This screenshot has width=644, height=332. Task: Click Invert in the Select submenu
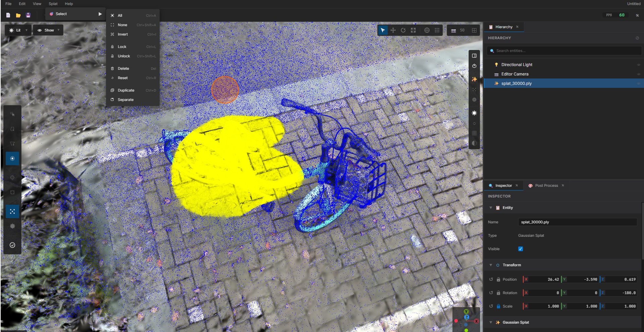[123, 34]
